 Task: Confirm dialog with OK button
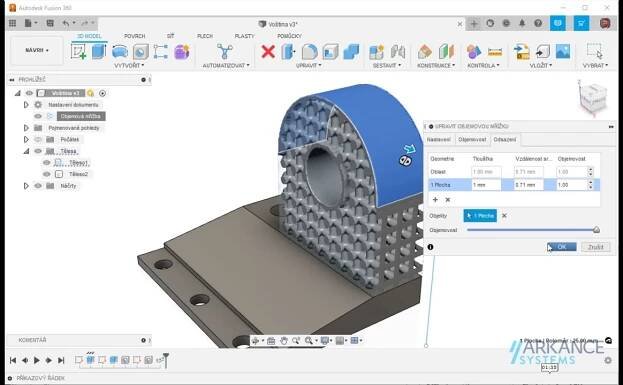coord(561,247)
